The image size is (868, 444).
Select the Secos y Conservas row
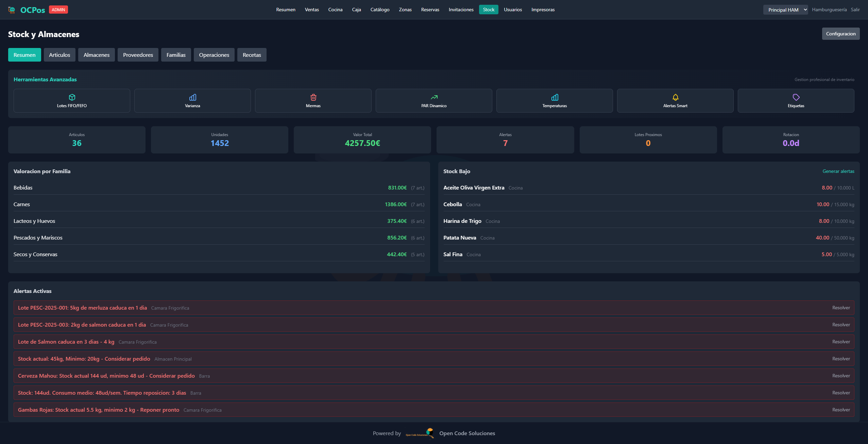(x=219, y=254)
